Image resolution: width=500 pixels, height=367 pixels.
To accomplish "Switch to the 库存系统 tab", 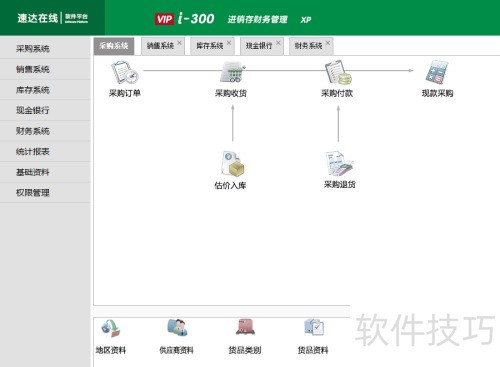I will [210, 46].
